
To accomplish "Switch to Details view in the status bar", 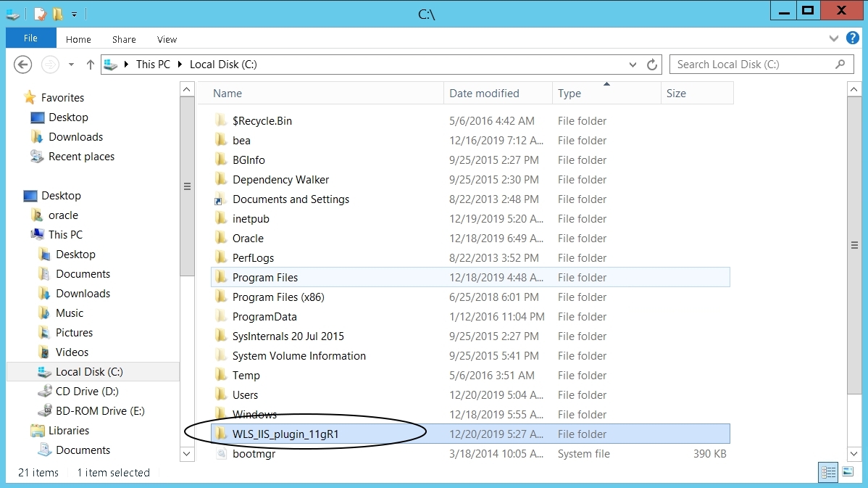I will [x=829, y=472].
